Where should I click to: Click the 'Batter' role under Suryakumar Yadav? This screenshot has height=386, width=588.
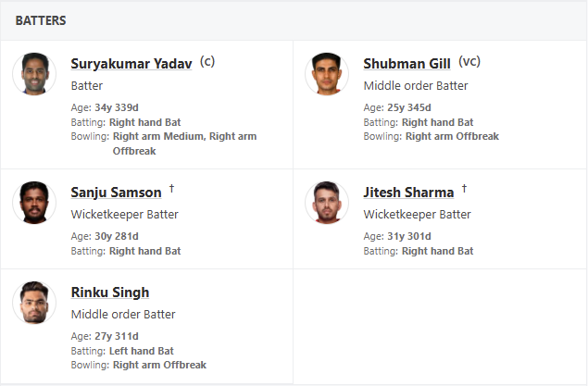87,86
